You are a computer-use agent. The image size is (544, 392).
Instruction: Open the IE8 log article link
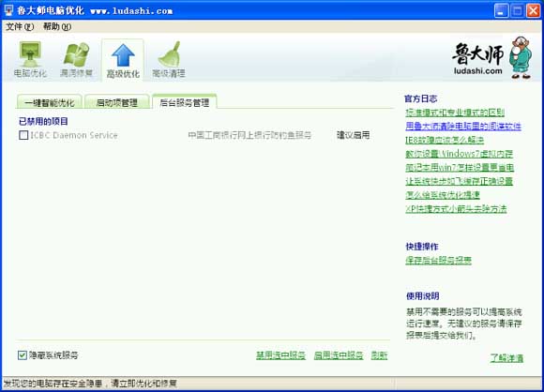click(x=445, y=140)
